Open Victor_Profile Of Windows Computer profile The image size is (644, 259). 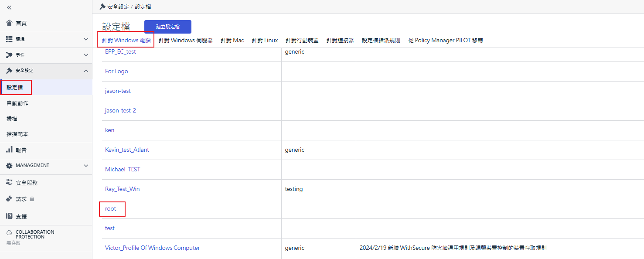tap(153, 248)
